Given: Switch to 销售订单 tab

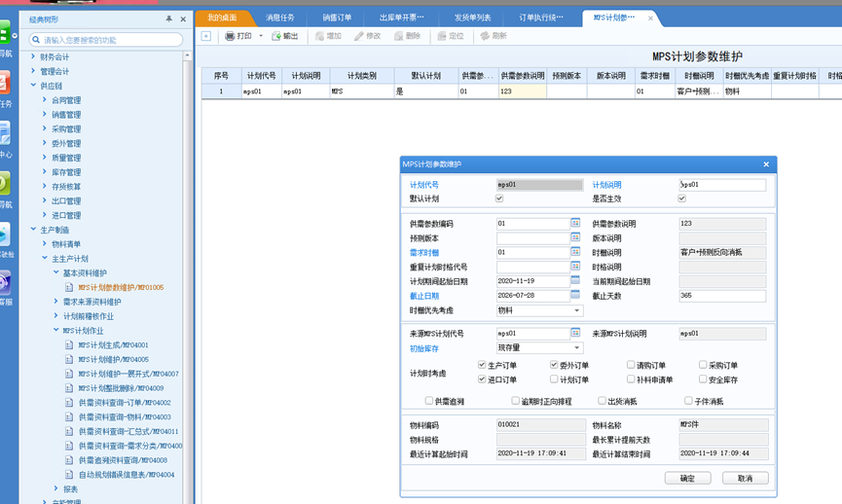Looking at the screenshot, I should (337, 18).
